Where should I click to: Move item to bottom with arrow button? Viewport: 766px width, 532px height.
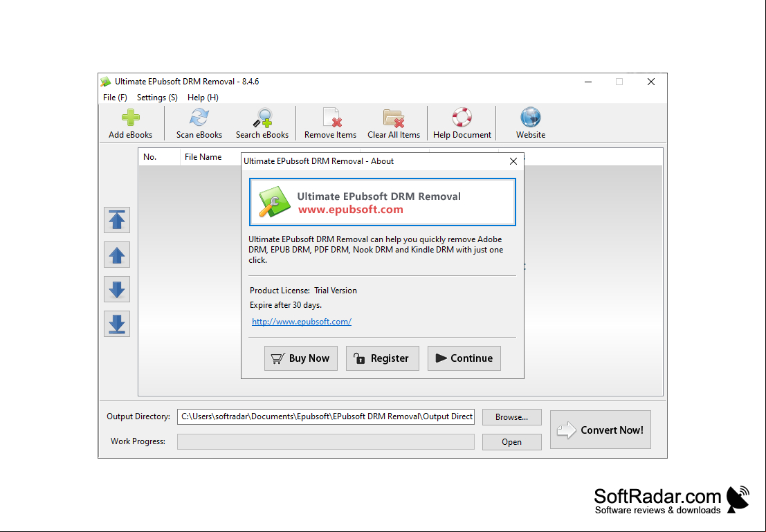click(117, 324)
